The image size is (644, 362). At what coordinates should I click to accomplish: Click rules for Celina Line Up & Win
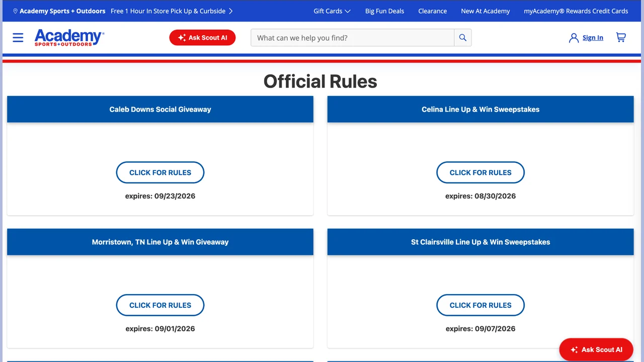(x=480, y=172)
